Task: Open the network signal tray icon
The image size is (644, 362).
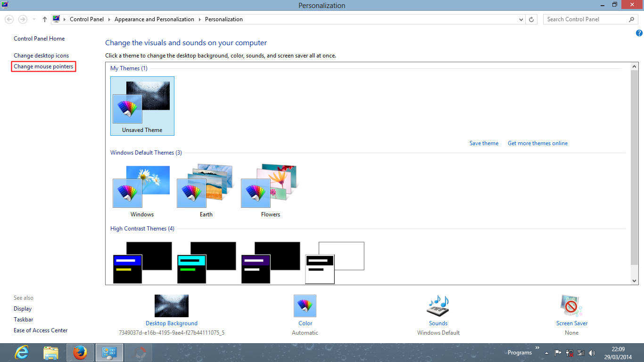Action: (581, 353)
